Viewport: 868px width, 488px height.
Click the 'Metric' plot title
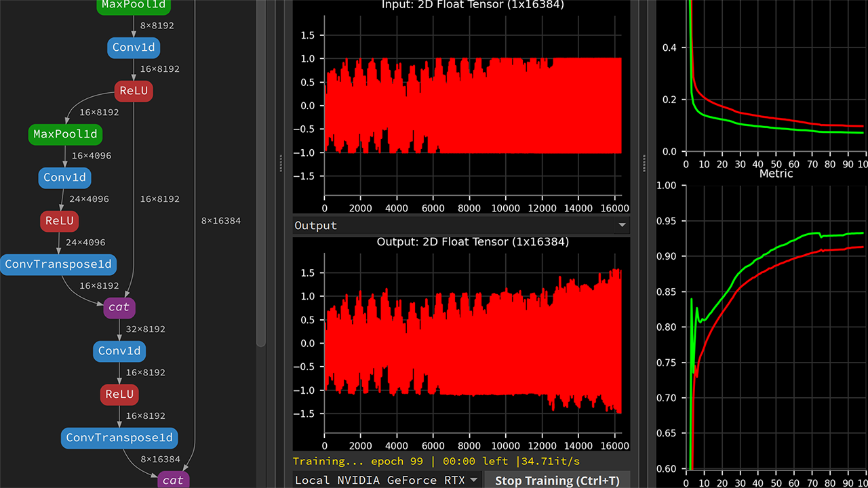tap(776, 174)
